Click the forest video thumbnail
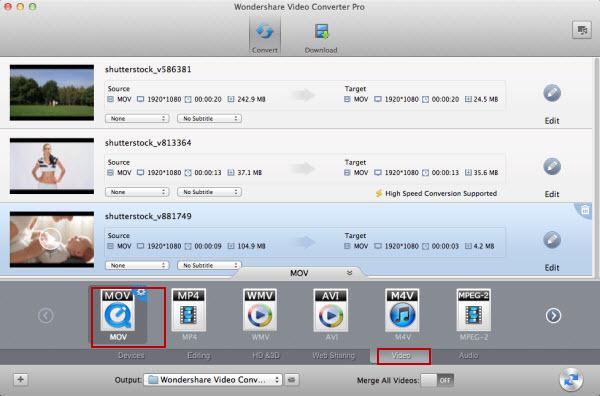 tap(52, 93)
